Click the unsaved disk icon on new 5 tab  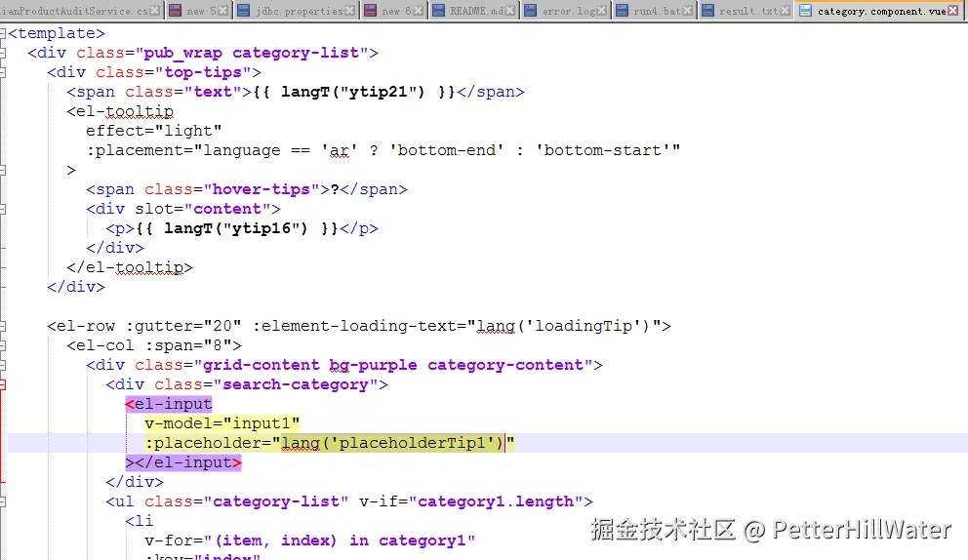176,11
